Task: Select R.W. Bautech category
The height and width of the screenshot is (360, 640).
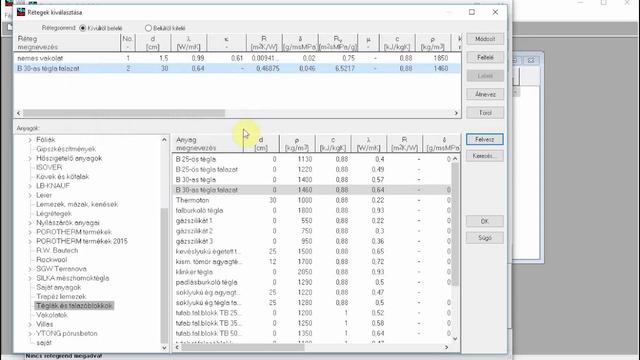Action: pyautogui.click(x=57, y=251)
